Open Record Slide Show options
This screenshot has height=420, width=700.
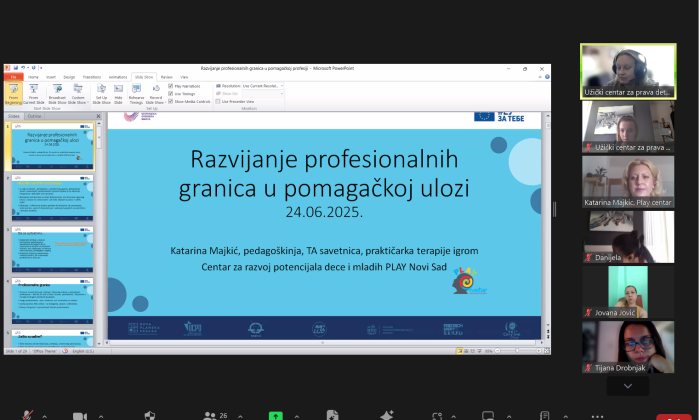click(x=155, y=94)
